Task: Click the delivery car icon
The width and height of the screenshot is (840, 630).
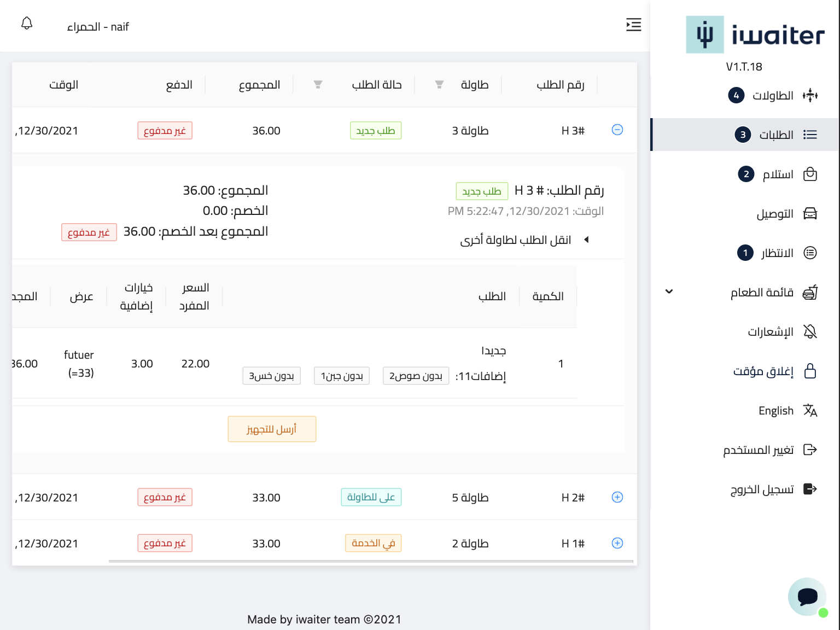Action: point(810,214)
